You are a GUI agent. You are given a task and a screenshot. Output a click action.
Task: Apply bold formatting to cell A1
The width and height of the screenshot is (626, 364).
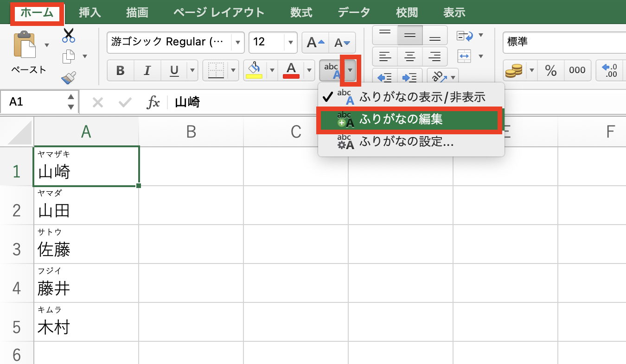pyautogui.click(x=120, y=70)
